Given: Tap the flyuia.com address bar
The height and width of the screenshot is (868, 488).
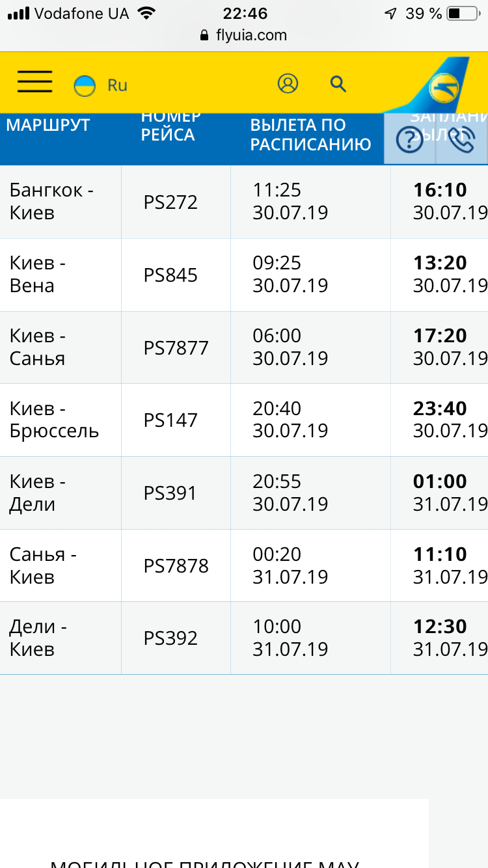Looking at the screenshot, I should (x=251, y=35).
